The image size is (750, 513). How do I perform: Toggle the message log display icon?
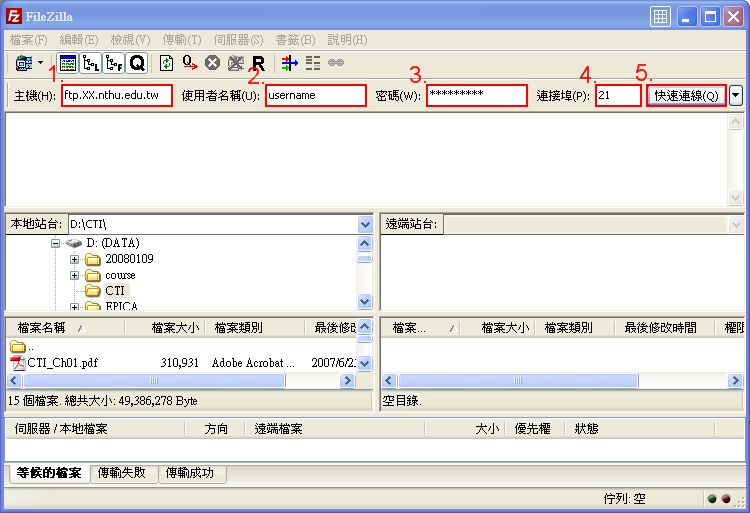click(67, 63)
